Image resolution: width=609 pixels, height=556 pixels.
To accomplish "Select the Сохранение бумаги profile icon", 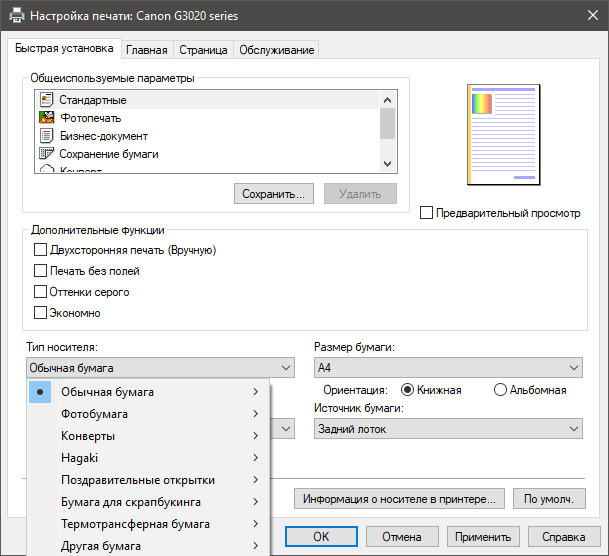I will click(x=47, y=154).
